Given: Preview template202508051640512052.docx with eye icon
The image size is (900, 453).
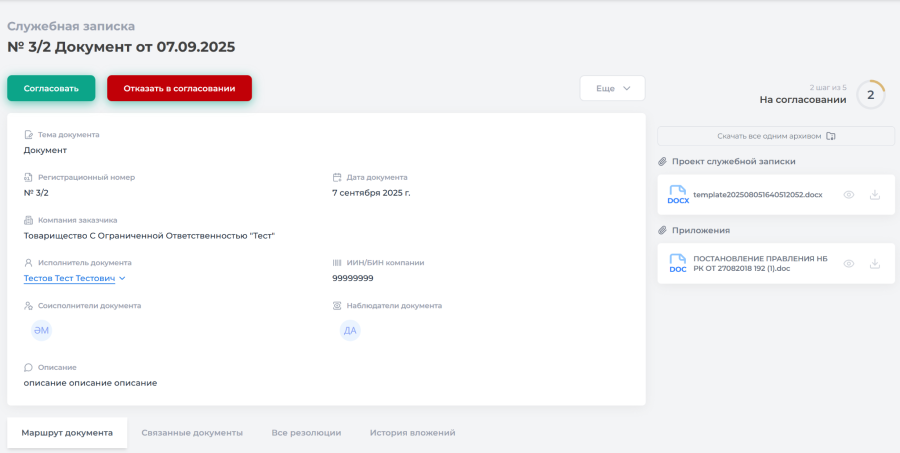Looking at the screenshot, I should (848, 195).
